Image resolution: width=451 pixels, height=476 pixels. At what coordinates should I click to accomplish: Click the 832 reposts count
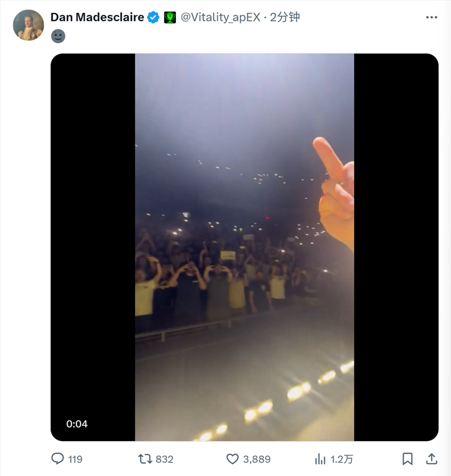point(165,459)
